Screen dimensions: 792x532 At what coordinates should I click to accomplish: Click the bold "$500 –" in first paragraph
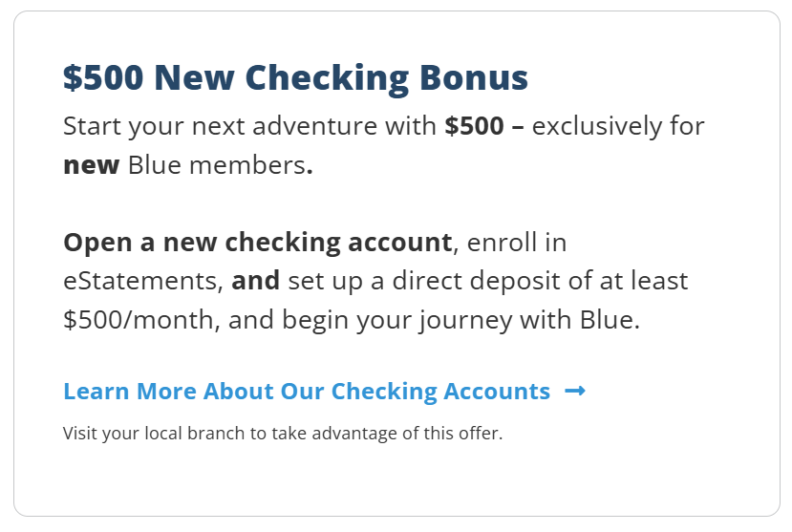(x=483, y=126)
